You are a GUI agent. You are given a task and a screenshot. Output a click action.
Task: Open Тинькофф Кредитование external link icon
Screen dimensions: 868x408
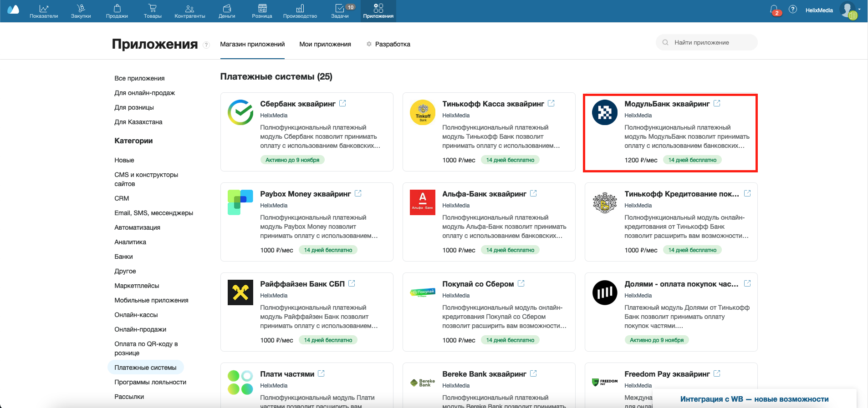click(x=747, y=193)
